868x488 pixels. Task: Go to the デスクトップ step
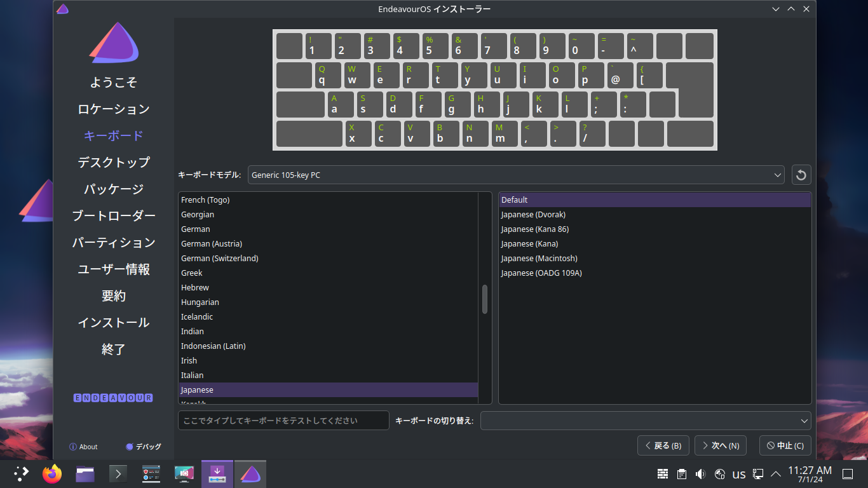point(114,163)
